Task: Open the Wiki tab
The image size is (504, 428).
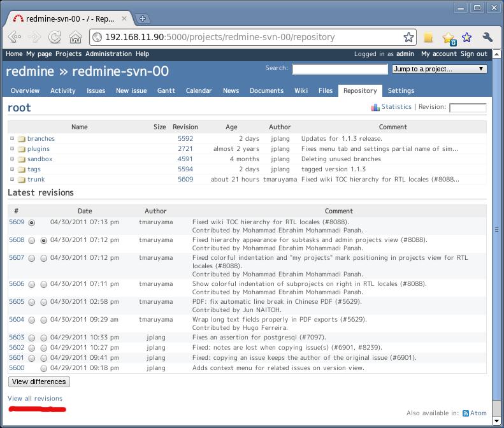Action: click(x=301, y=90)
